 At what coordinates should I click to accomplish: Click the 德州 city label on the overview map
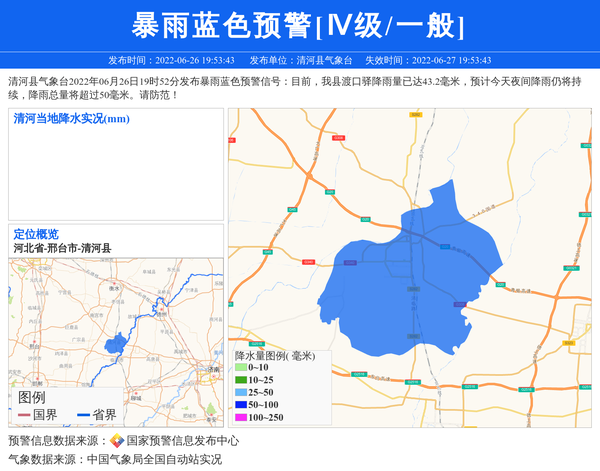point(161,315)
